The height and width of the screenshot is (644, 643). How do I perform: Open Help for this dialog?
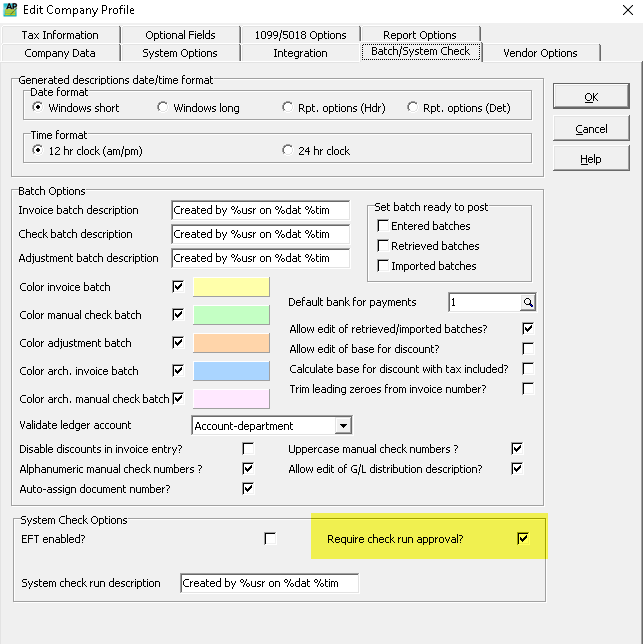click(x=591, y=159)
